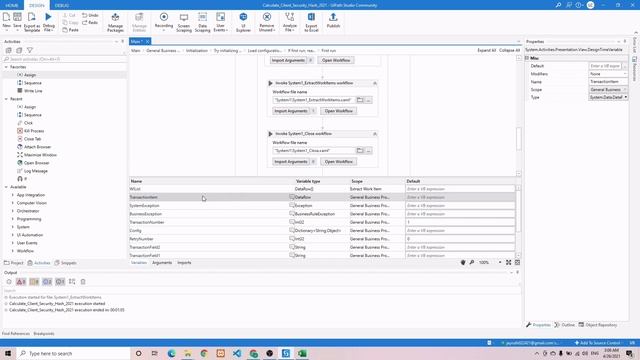Image resolution: width=640 pixels, height=360 pixels.
Task: Open the Type dropdown in Properties
Action: [x=608, y=97]
